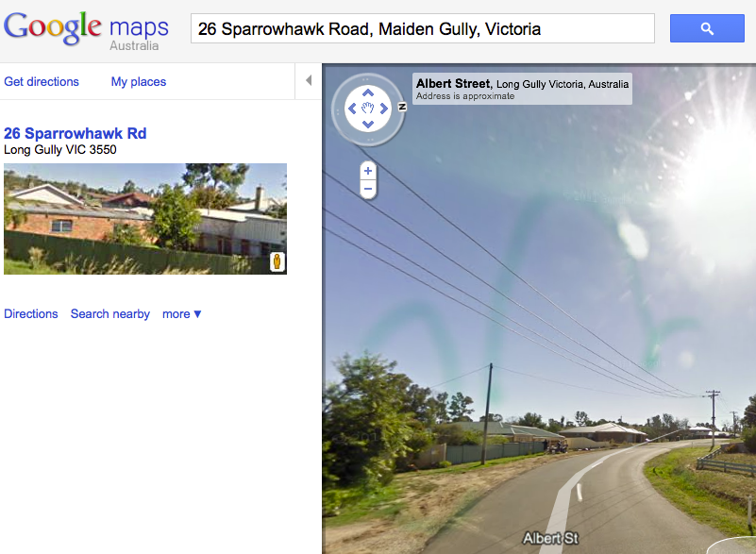Rotate Street View right with the arrow
The height and width of the screenshot is (554, 756).
pyautogui.click(x=384, y=109)
